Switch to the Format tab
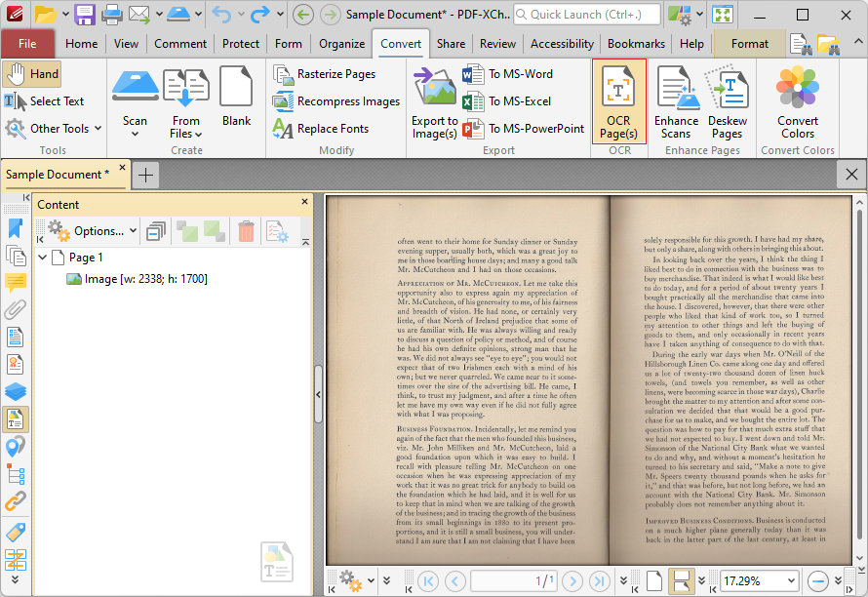The width and height of the screenshot is (868, 597). pos(750,44)
